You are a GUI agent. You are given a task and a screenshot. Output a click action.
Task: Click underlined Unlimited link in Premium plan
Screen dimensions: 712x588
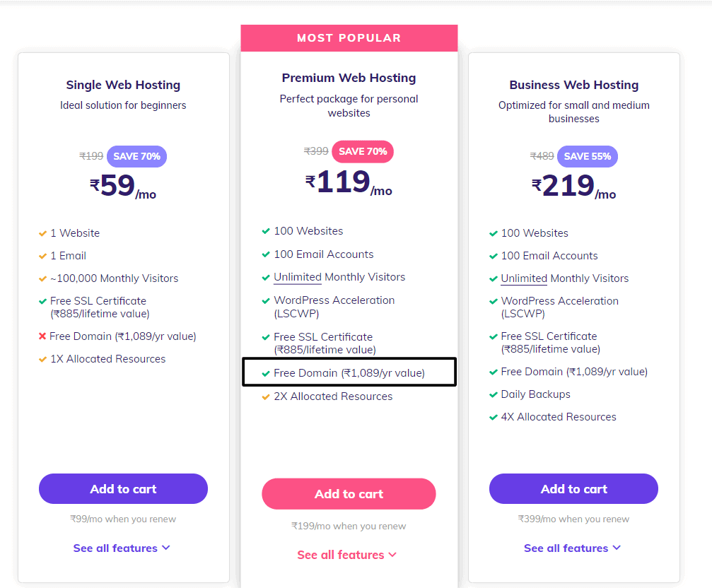(298, 277)
